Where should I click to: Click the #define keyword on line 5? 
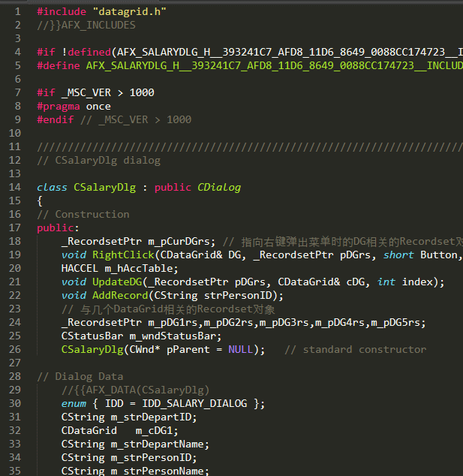click(59, 66)
